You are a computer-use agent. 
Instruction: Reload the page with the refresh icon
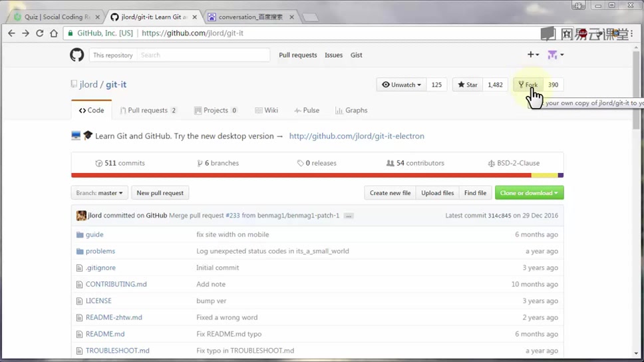[39, 33]
